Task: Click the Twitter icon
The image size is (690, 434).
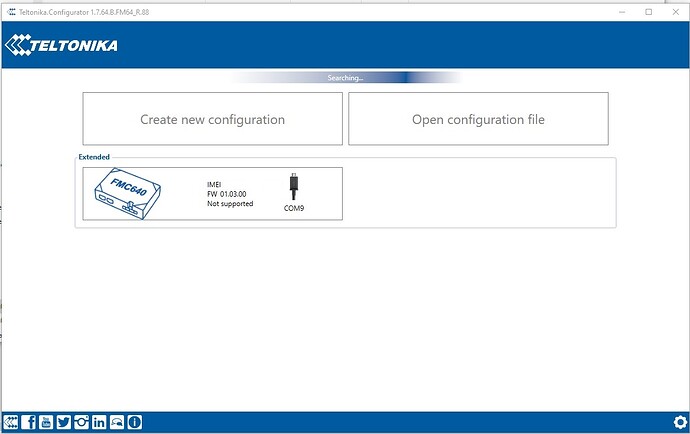Action: click(64, 422)
